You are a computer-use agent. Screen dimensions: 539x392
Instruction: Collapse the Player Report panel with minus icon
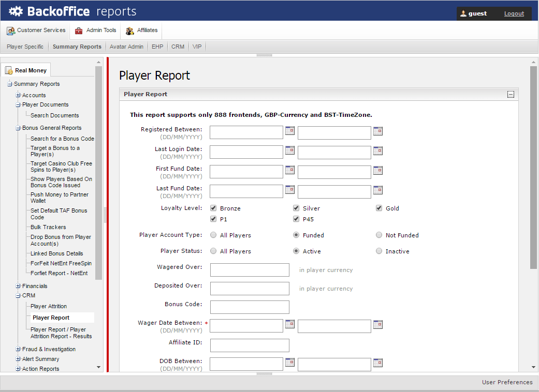[x=511, y=95]
